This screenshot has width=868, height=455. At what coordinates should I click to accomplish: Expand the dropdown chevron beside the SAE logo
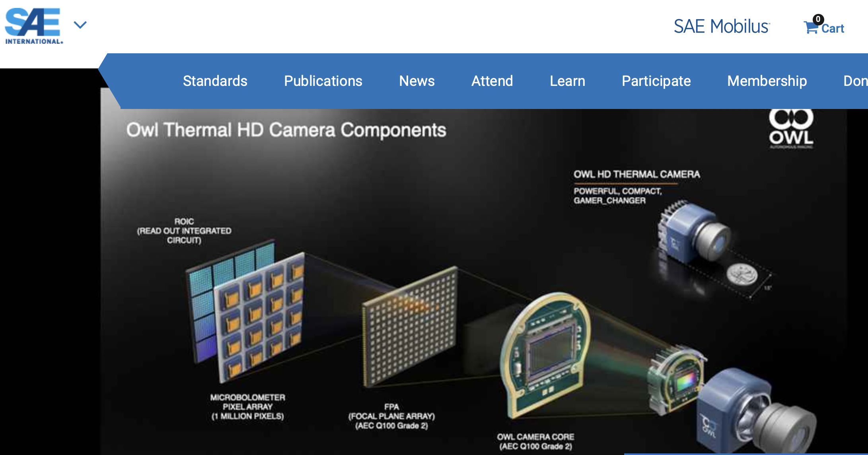(81, 24)
